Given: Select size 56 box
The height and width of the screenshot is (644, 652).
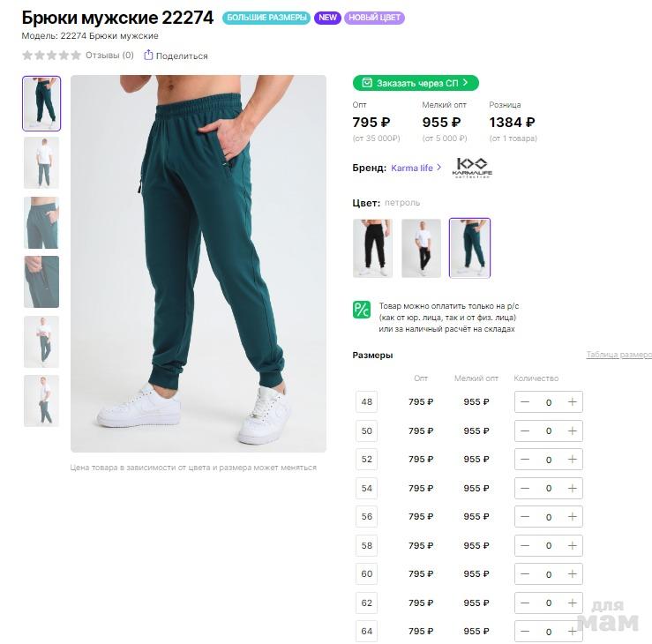Looking at the screenshot, I should (367, 517).
